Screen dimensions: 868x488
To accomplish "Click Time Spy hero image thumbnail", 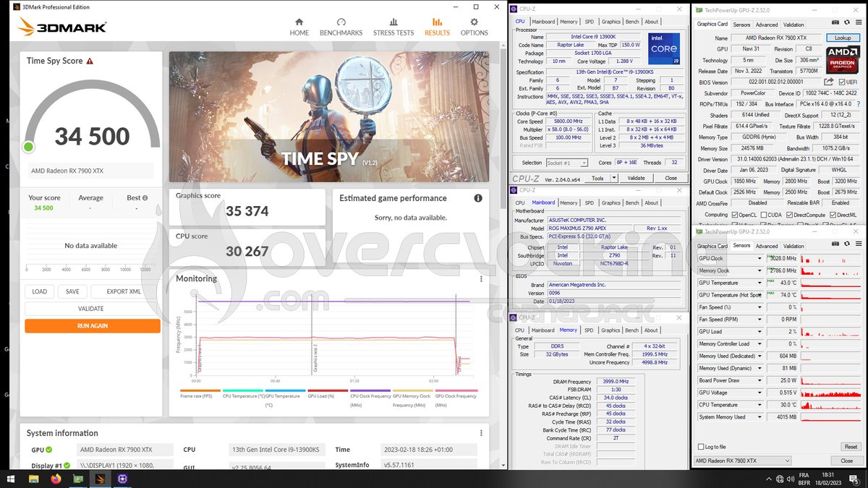I will (x=329, y=117).
